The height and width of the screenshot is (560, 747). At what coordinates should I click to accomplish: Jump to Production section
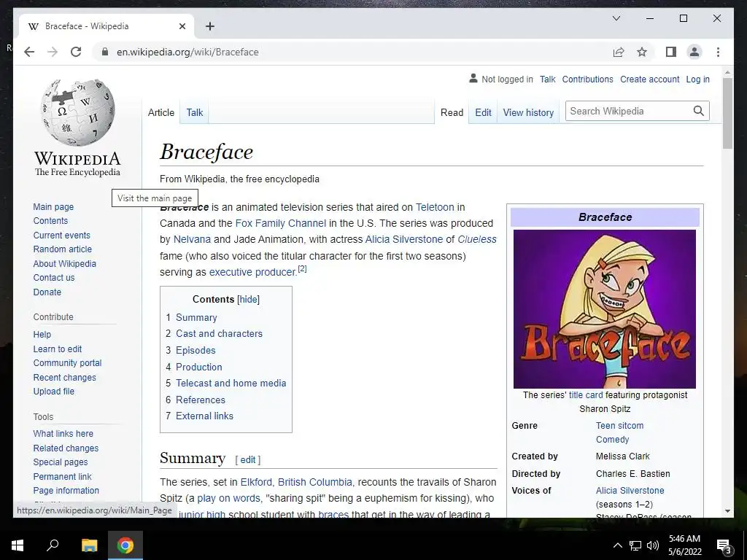(x=198, y=367)
